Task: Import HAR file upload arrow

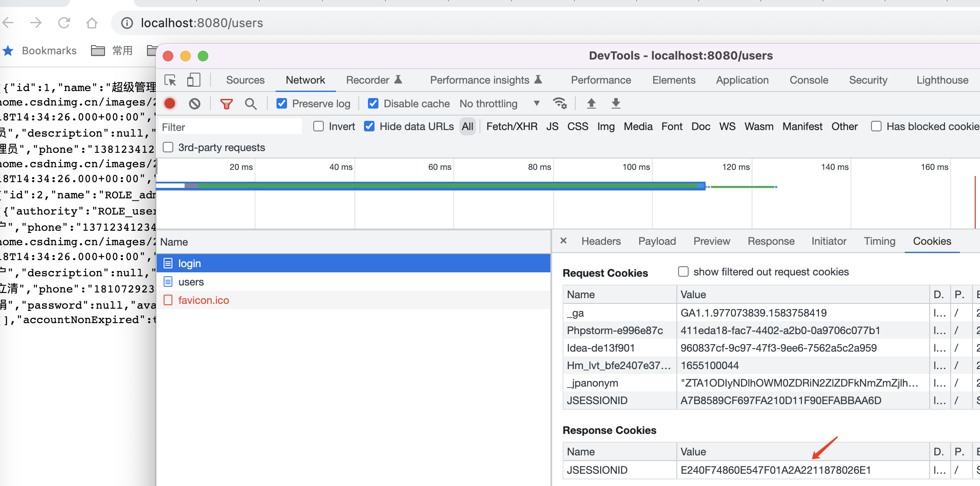Action: pos(591,103)
